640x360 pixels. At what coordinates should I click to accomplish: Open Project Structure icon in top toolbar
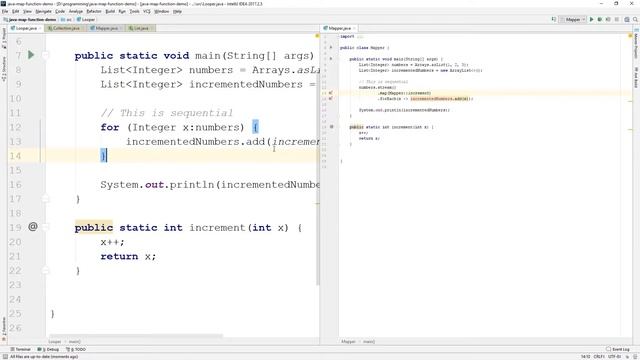coord(627,19)
